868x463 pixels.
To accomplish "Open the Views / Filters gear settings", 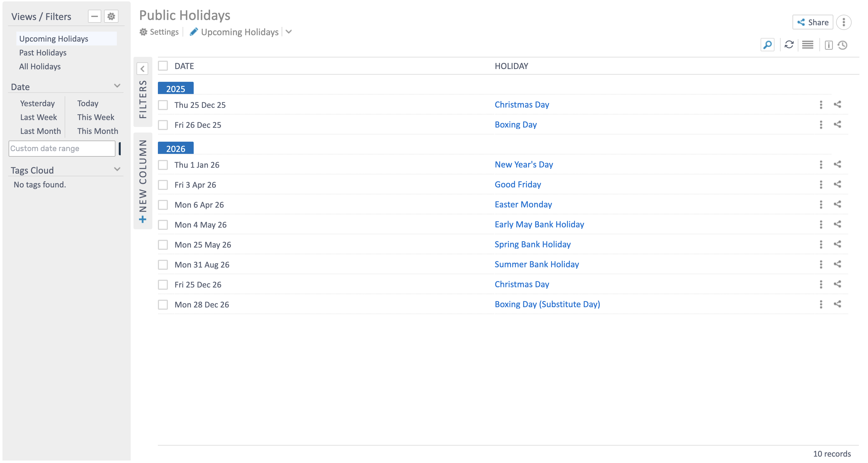I will (x=111, y=16).
